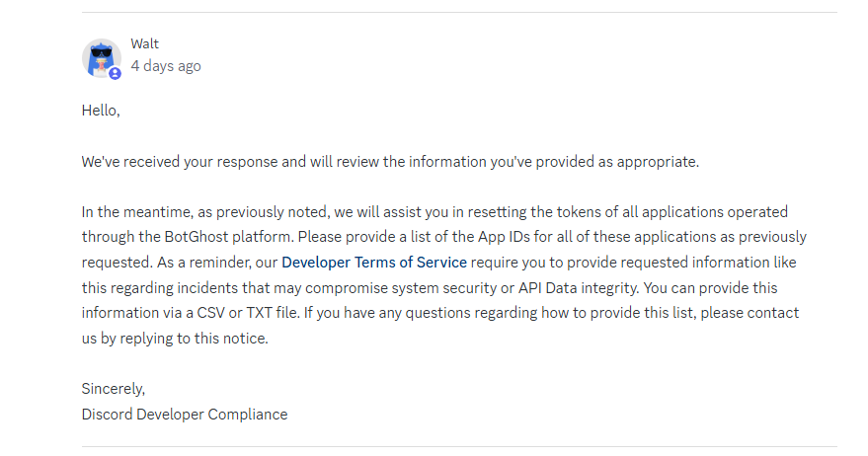Click the purple agent badge on avatar
The width and height of the screenshot is (868, 456).
115,73
